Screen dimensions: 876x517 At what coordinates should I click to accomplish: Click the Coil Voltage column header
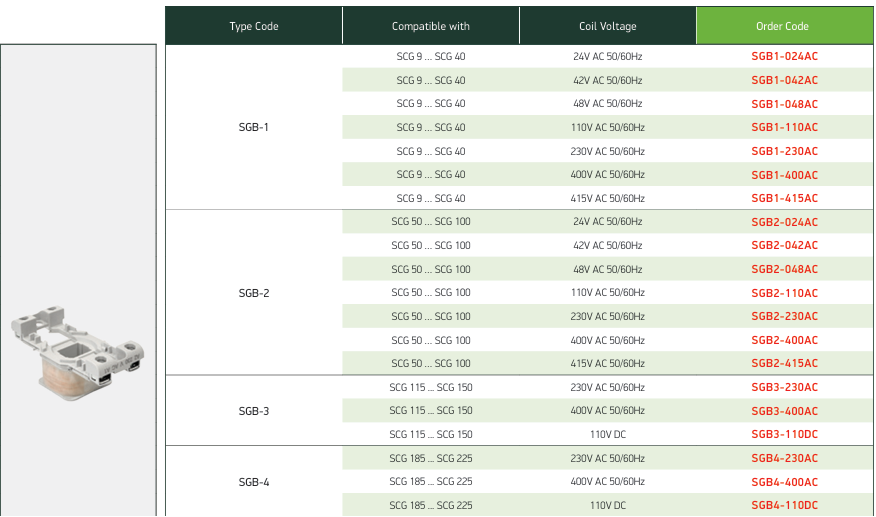608,26
